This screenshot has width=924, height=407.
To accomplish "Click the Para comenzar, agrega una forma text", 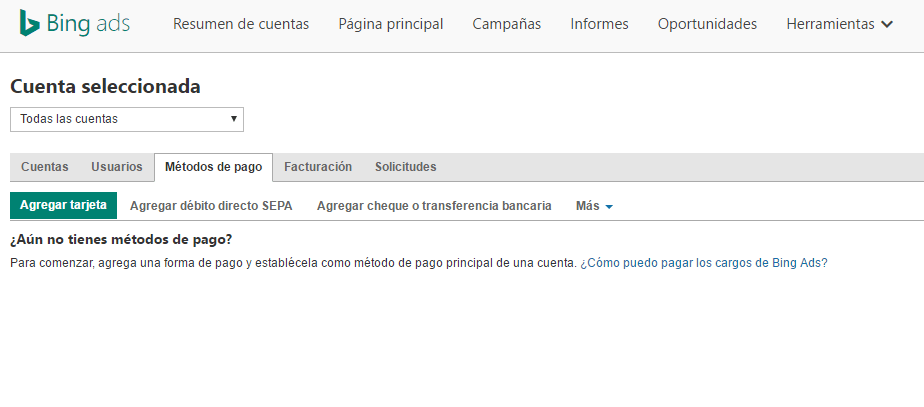I will [x=293, y=263].
